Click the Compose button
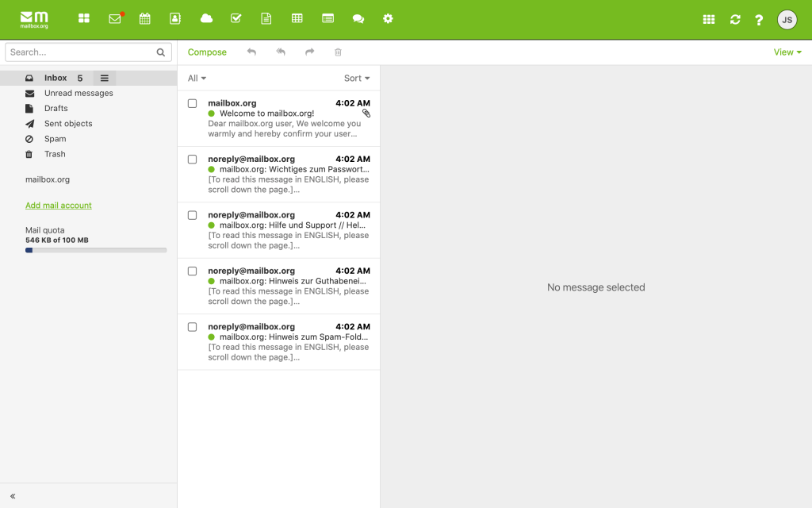The height and width of the screenshot is (508, 812). (207, 52)
